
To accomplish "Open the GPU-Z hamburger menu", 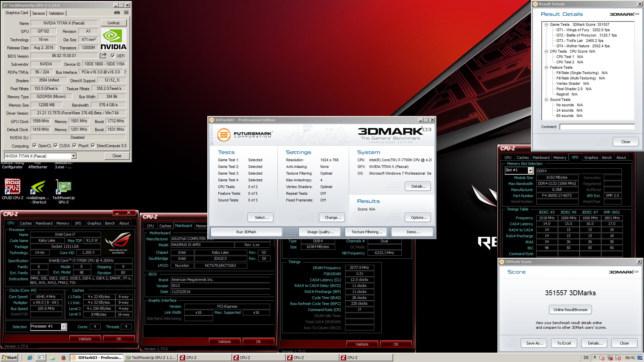I will 126,13.
